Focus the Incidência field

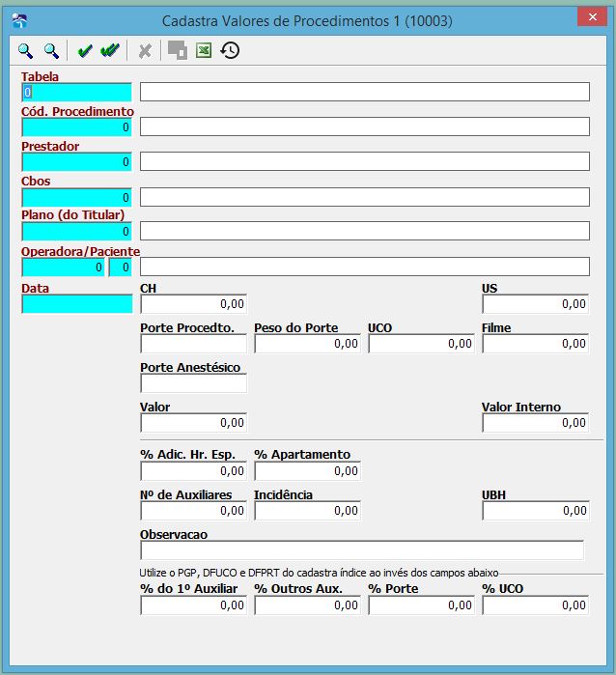pyautogui.click(x=307, y=511)
